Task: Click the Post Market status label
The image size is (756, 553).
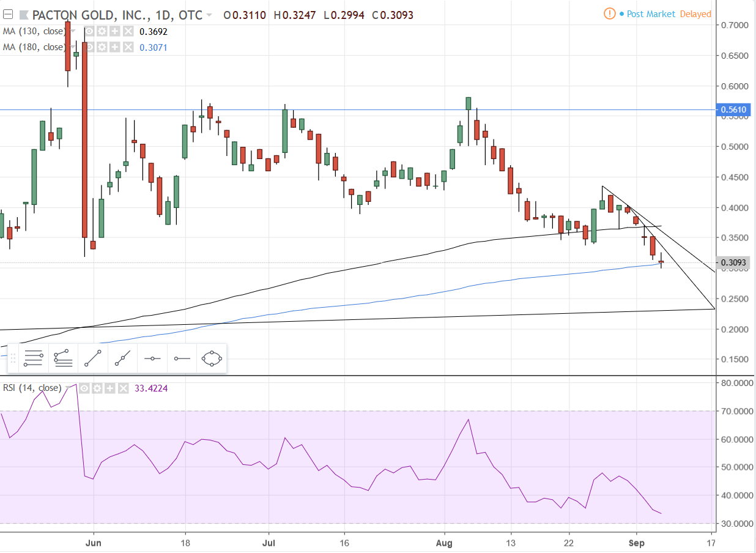Action: click(x=651, y=13)
